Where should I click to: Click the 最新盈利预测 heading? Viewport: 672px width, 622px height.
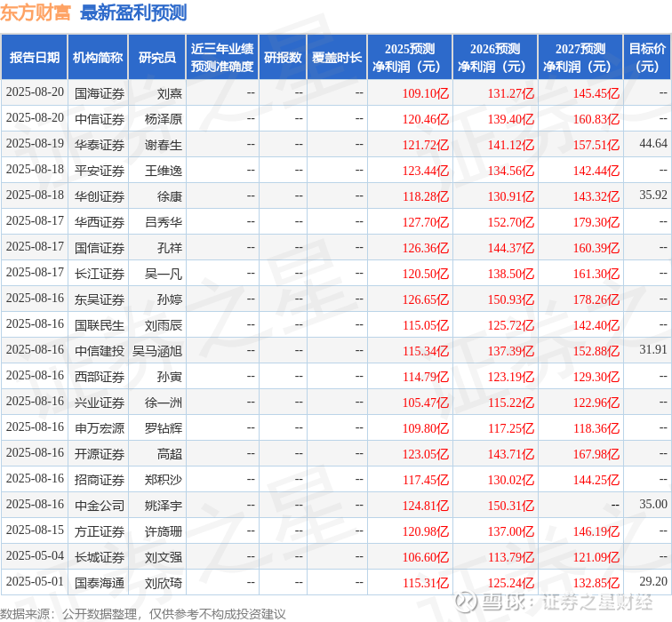click(x=133, y=12)
